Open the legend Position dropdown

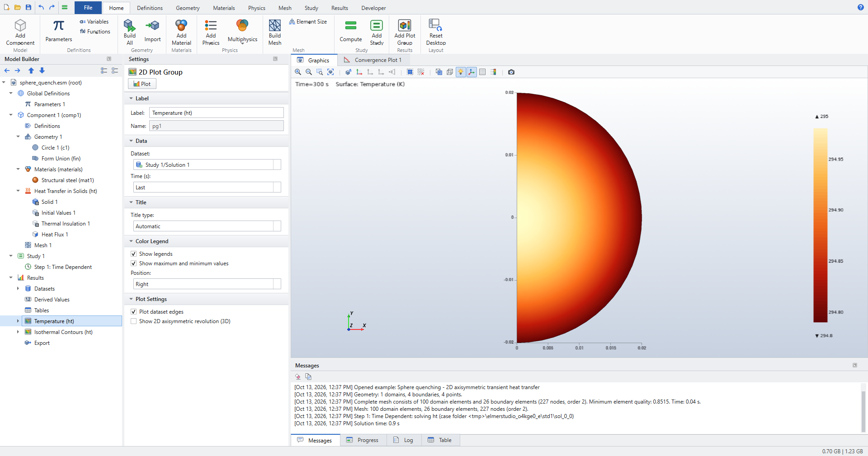[207, 284]
